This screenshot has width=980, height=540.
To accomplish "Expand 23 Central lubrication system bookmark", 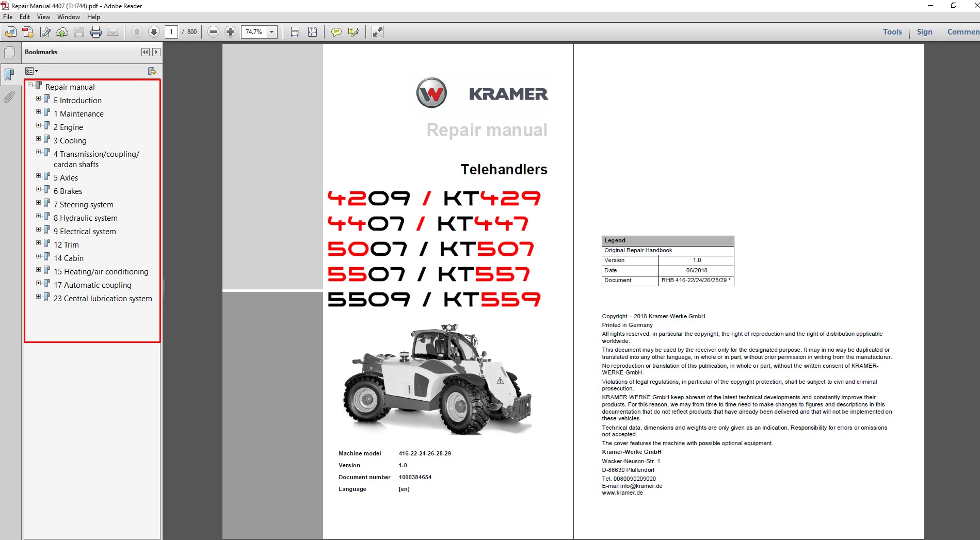I will (39, 297).
